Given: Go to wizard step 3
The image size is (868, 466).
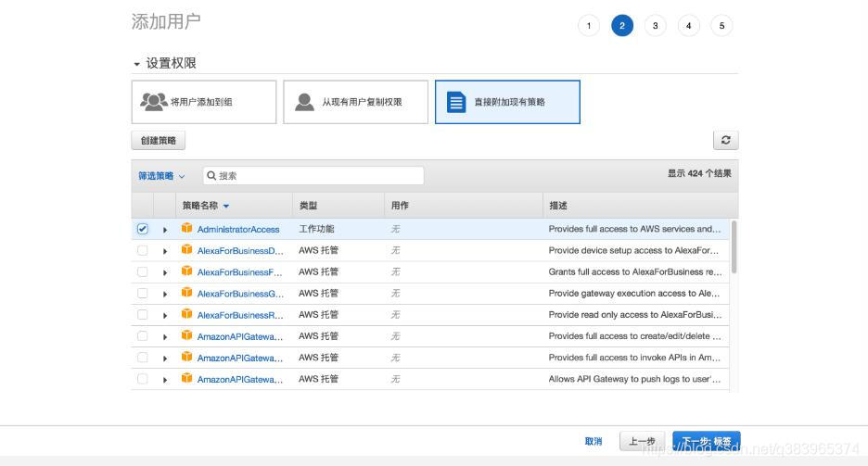Looking at the screenshot, I should (656, 25).
